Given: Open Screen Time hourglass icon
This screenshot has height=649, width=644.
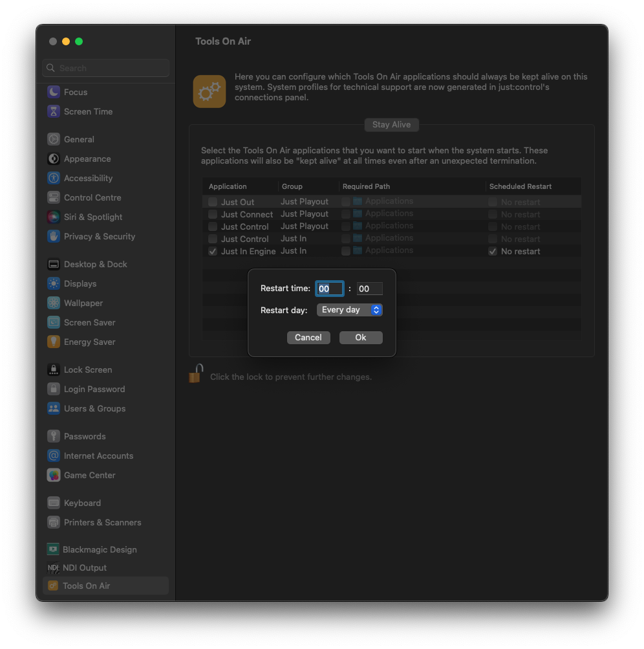Looking at the screenshot, I should [x=54, y=111].
